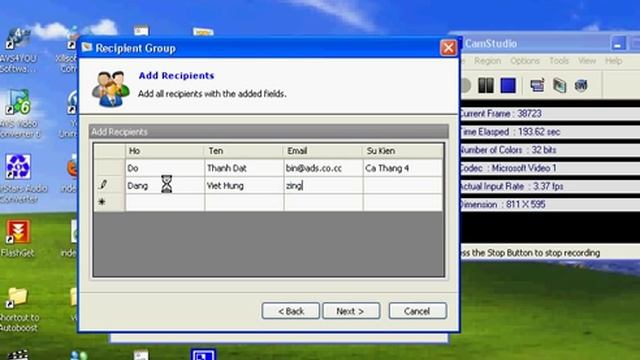Click the Email field containing zing
The height and width of the screenshot is (360, 640).
(323, 185)
